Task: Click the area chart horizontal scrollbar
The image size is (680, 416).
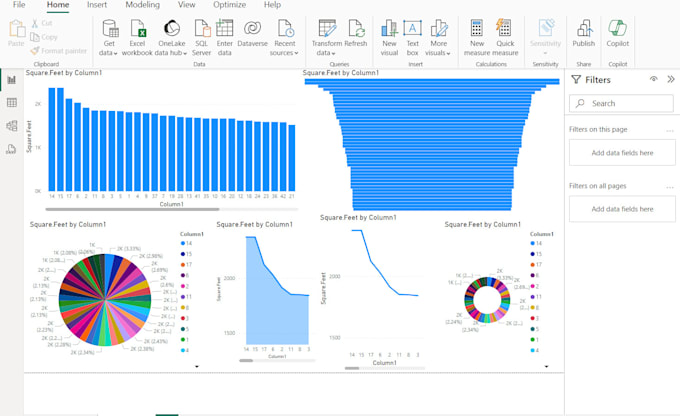Action: 246,360
